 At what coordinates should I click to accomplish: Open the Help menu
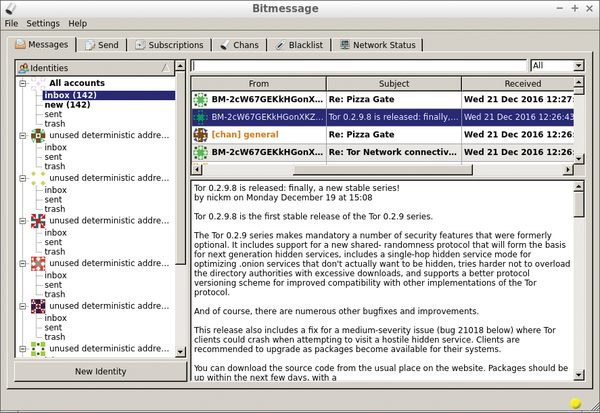(78, 24)
